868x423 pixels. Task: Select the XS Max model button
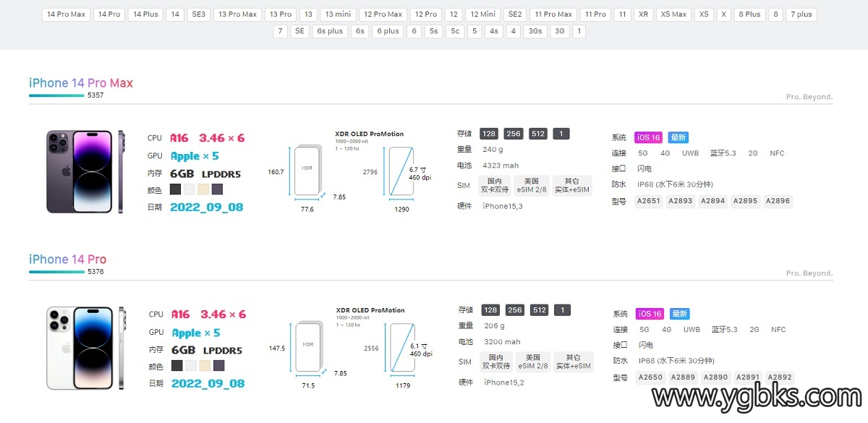pos(673,14)
